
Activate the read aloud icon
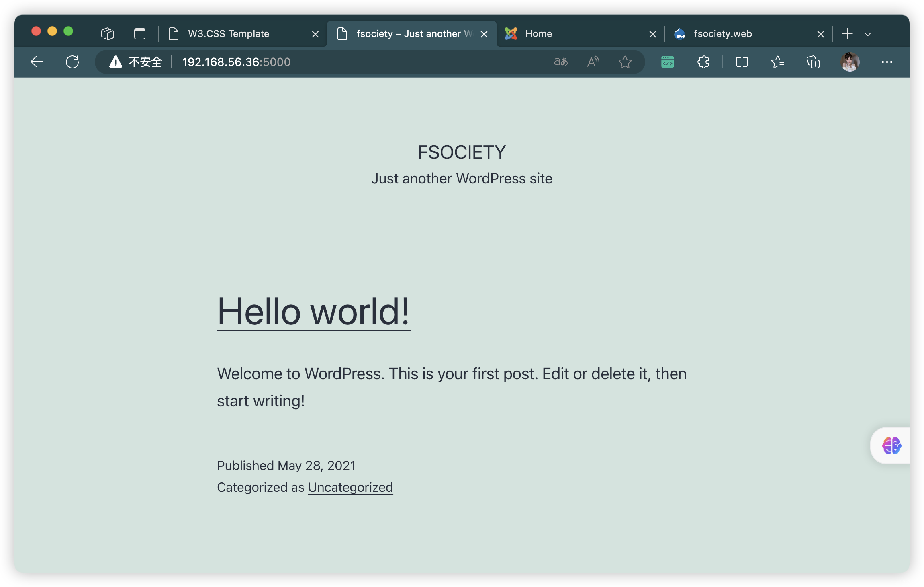coord(593,62)
